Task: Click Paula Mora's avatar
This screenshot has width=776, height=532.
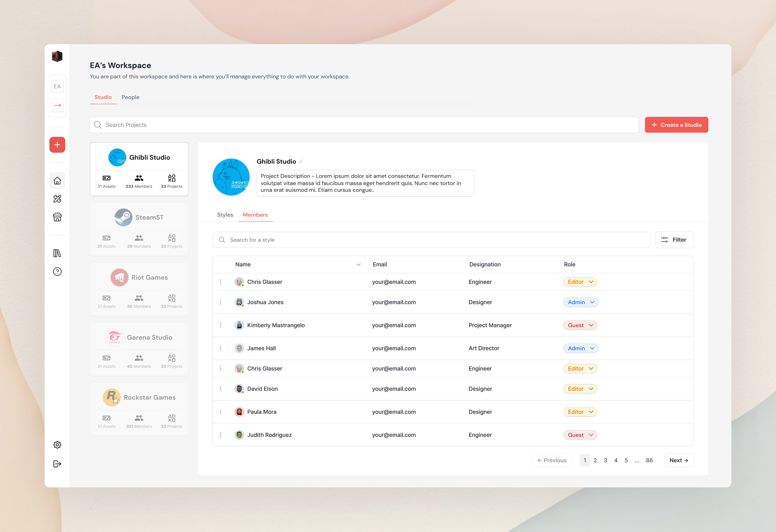Action: [239, 412]
